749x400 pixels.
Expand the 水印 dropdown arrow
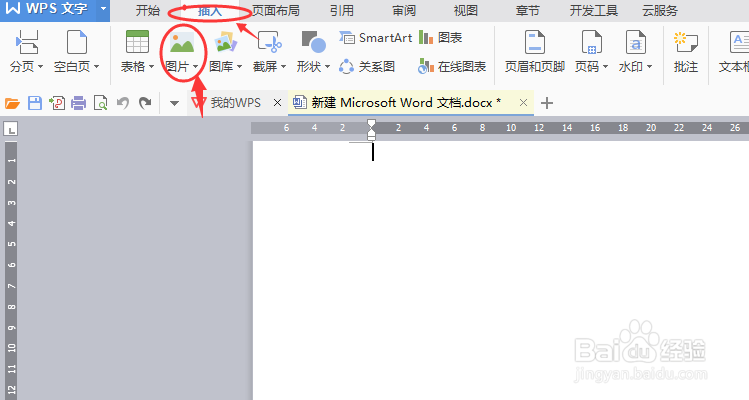tap(649, 67)
